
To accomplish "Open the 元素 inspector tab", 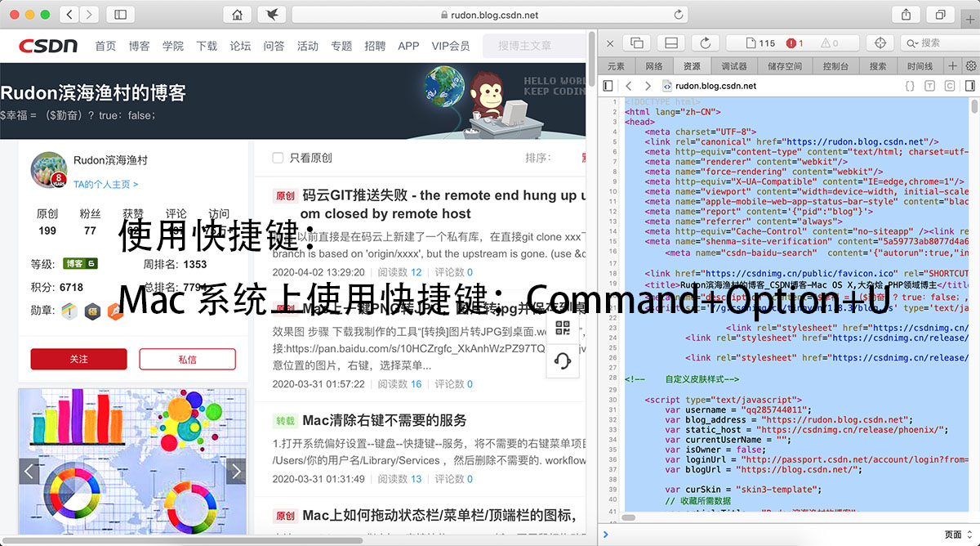I will (617, 66).
